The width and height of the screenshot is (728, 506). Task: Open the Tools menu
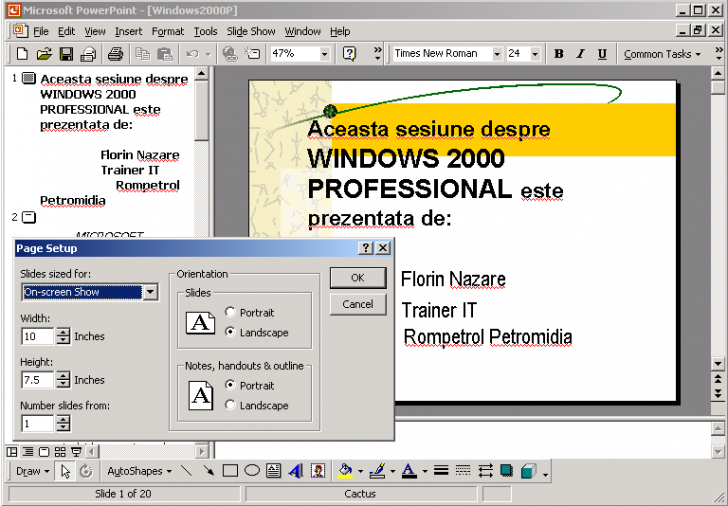(x=205, y=32)
